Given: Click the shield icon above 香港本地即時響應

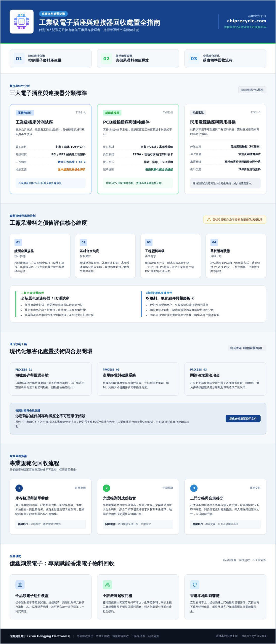Looking at the screenshot, I should click(x=195, y=585).
